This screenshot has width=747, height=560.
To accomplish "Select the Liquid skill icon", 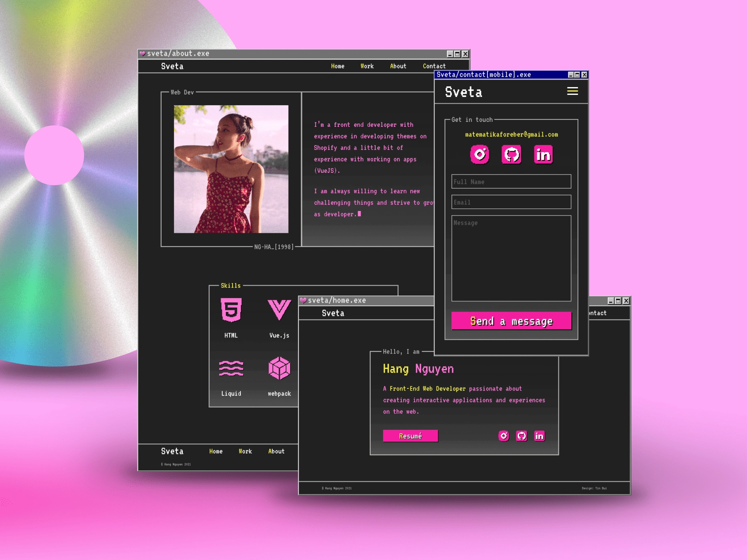I will point(231,368).
